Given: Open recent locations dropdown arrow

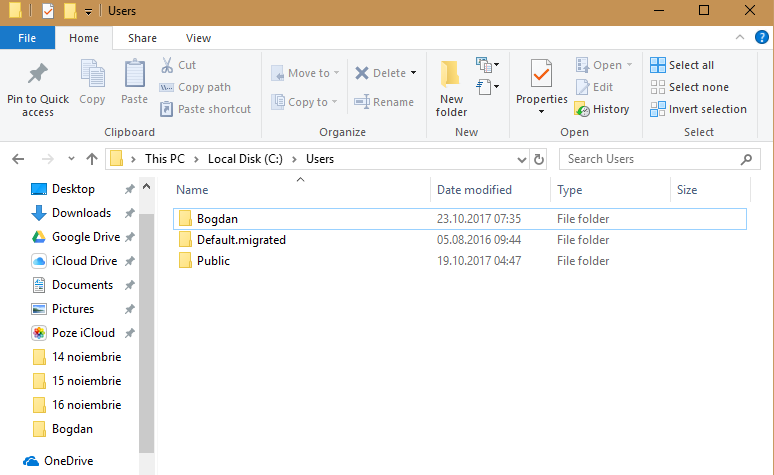Looking at the screenshot, I should coord(71,158).
